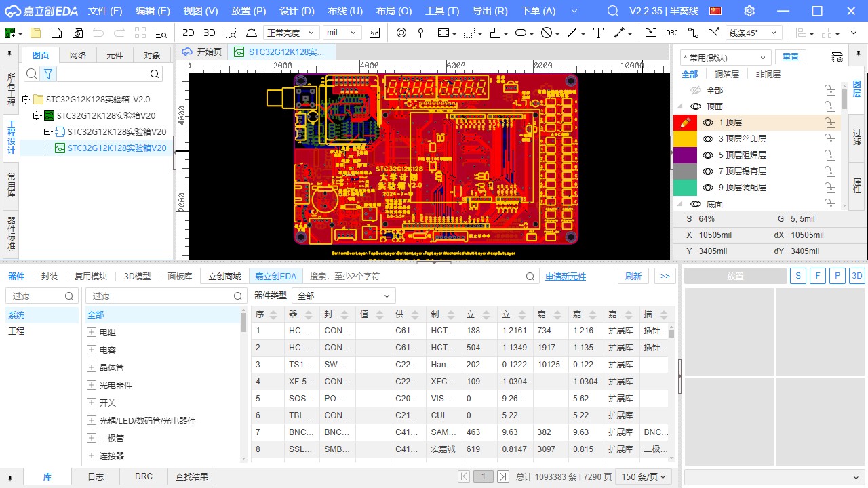868x488 pixels.
Task: Click the teardrop eyelash icon beside mil
Action: click(x=374, y=33)
